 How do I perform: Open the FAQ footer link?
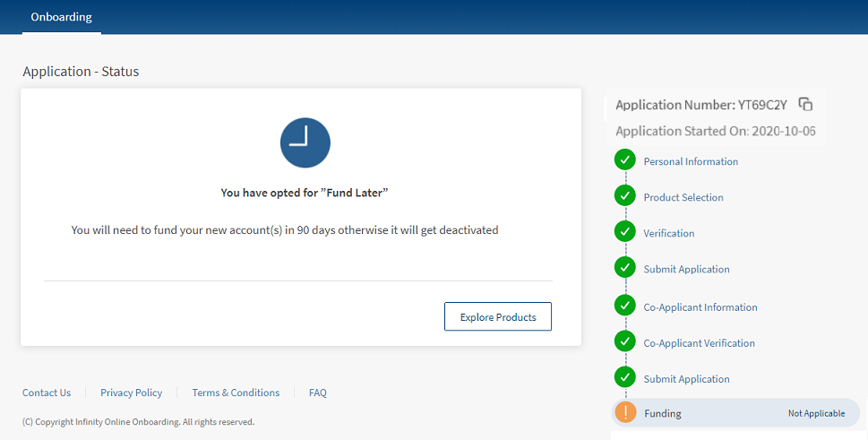click(x=317, y=393)
